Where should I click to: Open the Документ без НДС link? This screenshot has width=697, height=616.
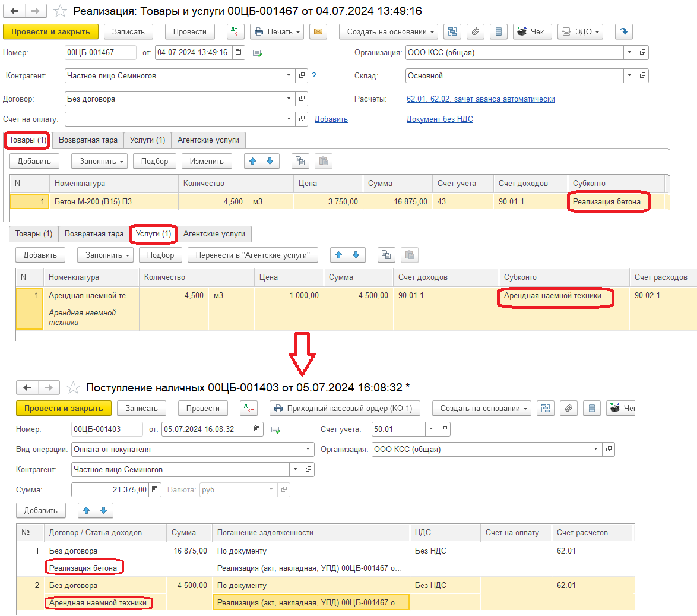439,119
